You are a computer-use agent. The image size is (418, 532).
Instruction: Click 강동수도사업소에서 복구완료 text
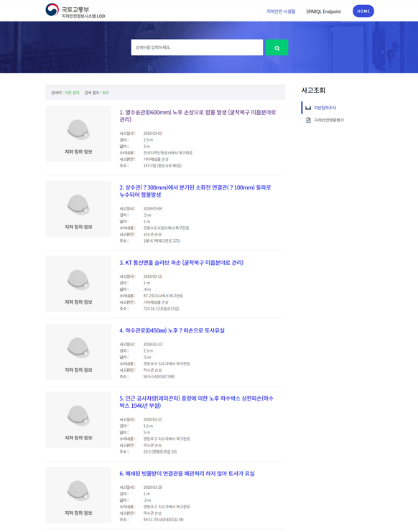coord(166,228)
